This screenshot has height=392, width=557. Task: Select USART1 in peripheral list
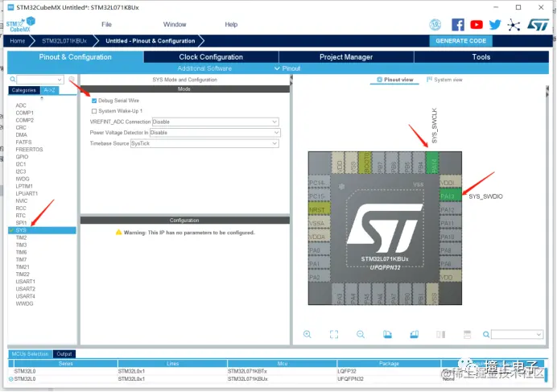pos(25,282)
